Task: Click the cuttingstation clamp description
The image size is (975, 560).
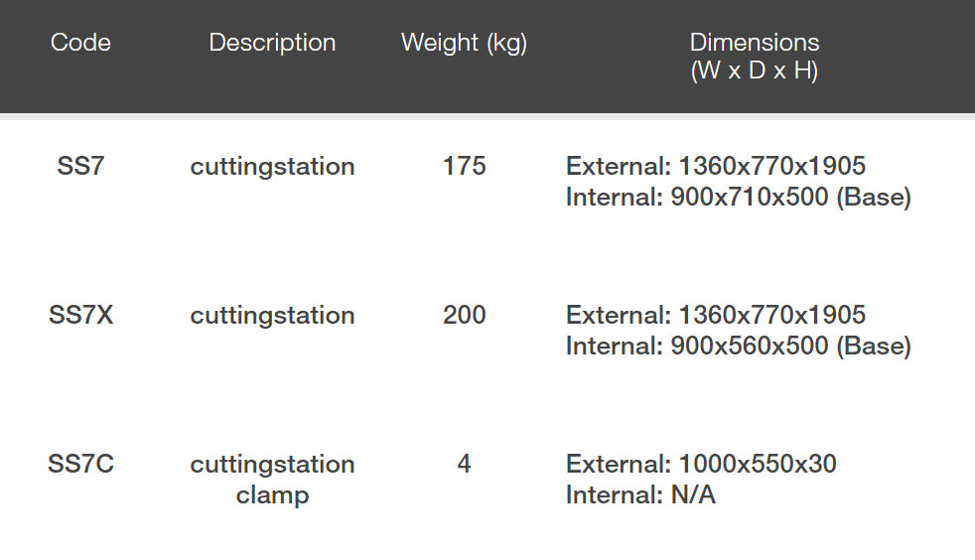Action: (272, 479)
